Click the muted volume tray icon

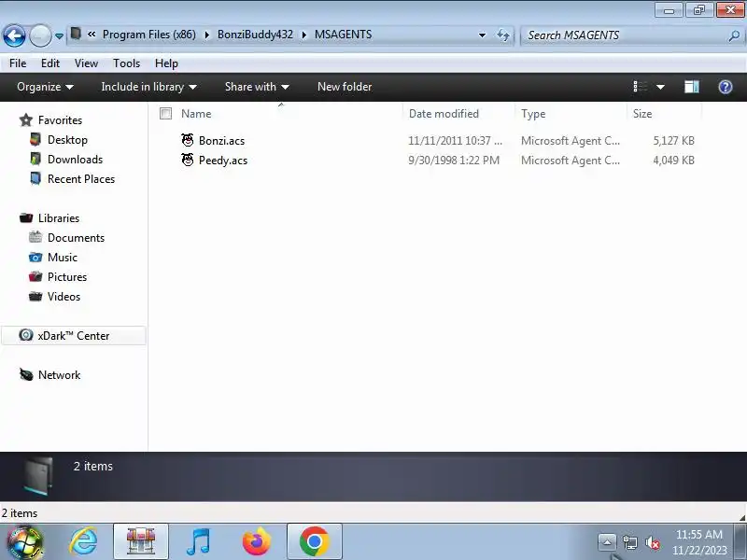652,542
